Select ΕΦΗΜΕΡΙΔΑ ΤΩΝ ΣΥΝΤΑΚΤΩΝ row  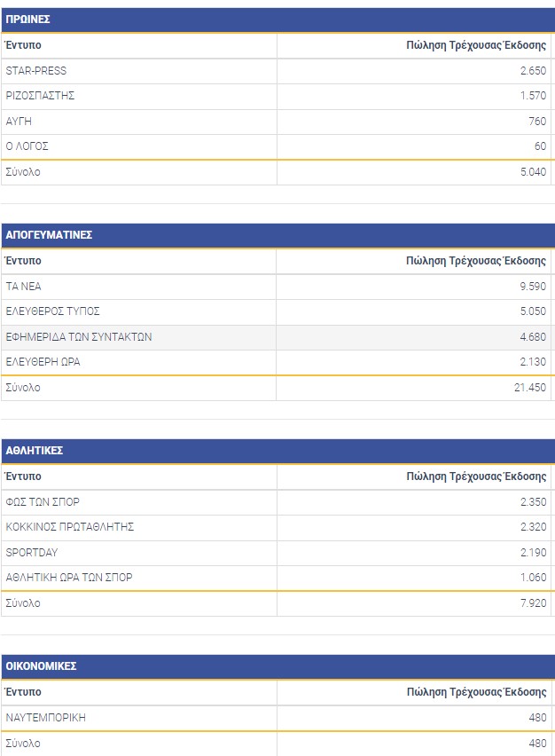(79, 336)
